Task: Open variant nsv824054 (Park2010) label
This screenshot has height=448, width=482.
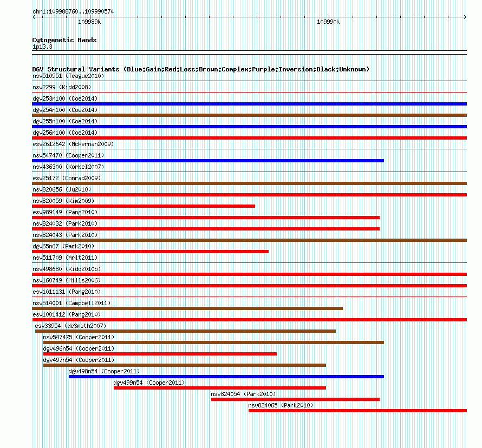Action: (244, 394)
